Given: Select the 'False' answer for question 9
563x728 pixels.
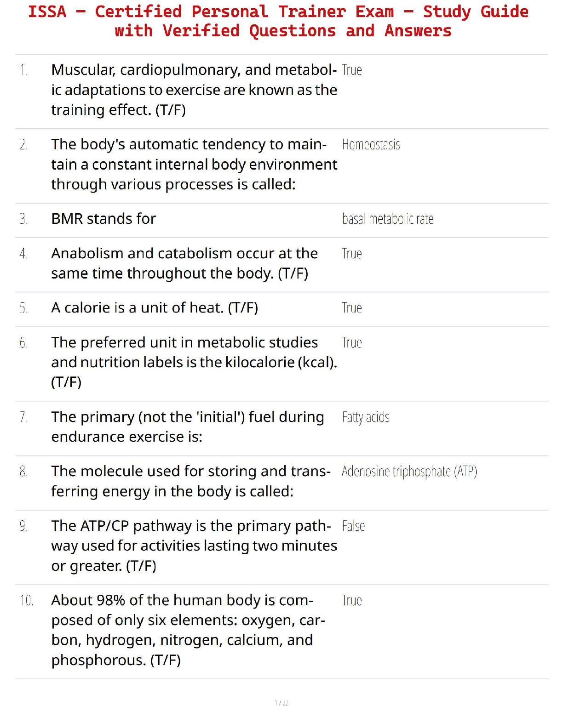Looking at the screenshot, I should coord(353,526).
